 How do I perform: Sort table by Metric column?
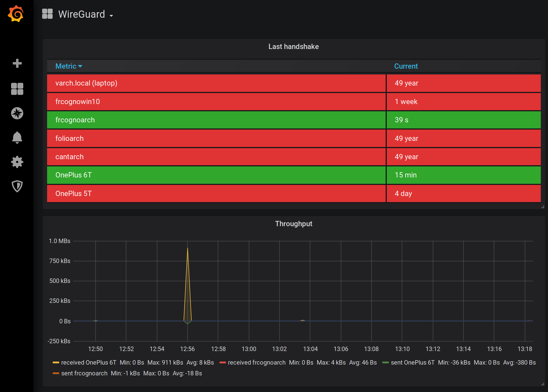[x=66, y=66]
